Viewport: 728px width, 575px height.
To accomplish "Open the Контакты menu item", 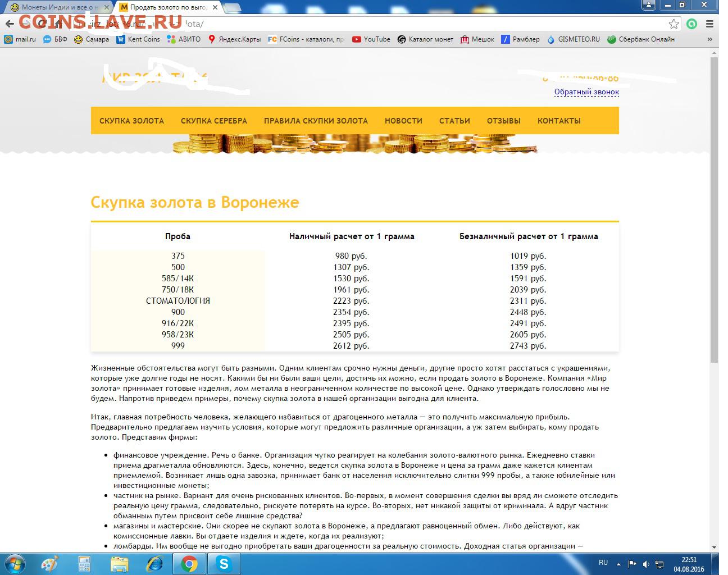I will (559, 121).
